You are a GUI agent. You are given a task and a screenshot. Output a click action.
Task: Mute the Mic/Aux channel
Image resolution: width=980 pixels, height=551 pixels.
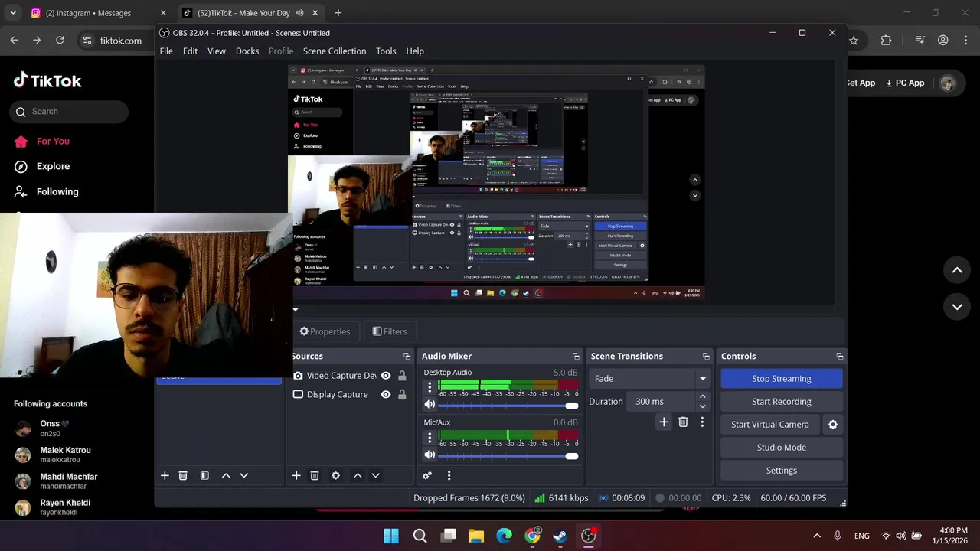(430, 455)
